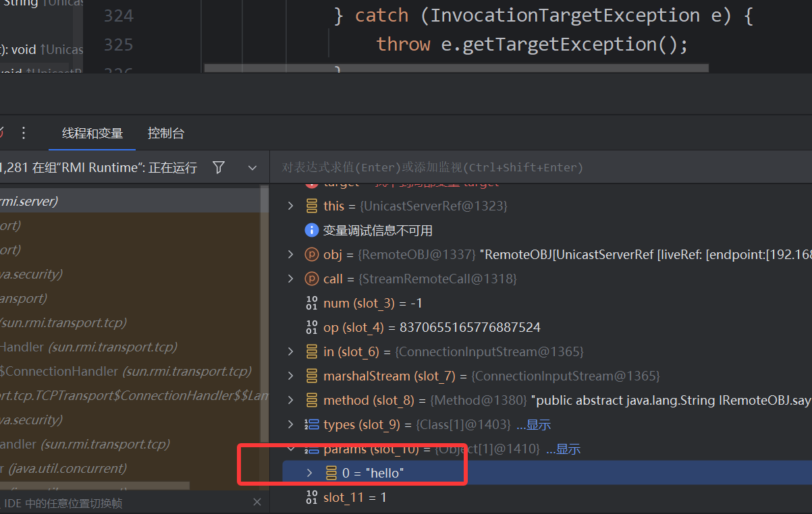Click the parameter icon for obj variable
The width and height of the screenshot is (812, 514).
pos(311,254)
